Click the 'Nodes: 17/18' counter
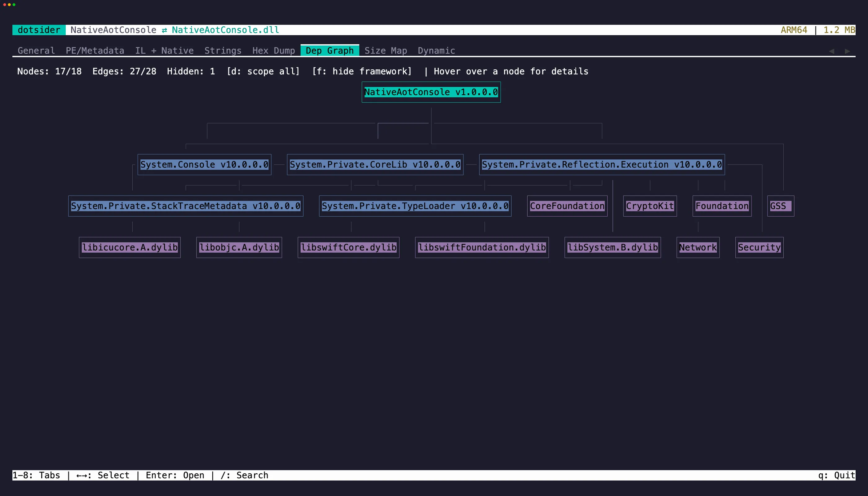 (49, 72)
